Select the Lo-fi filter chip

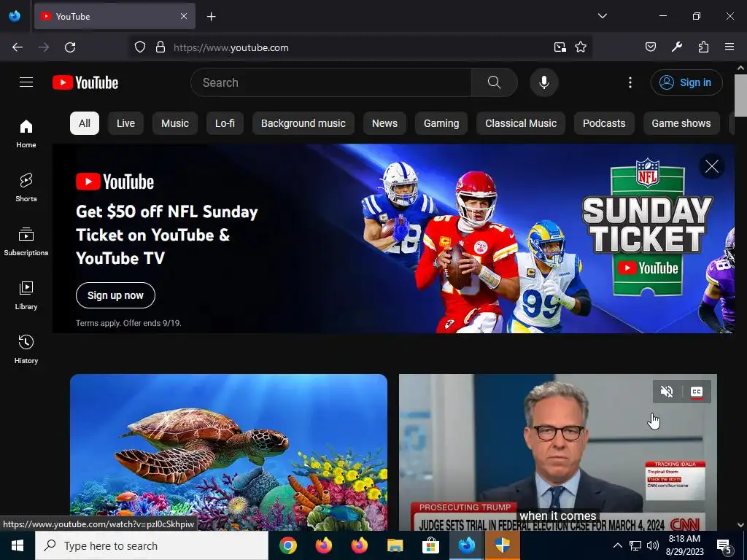pyautogui.click(x=225, y=123)
